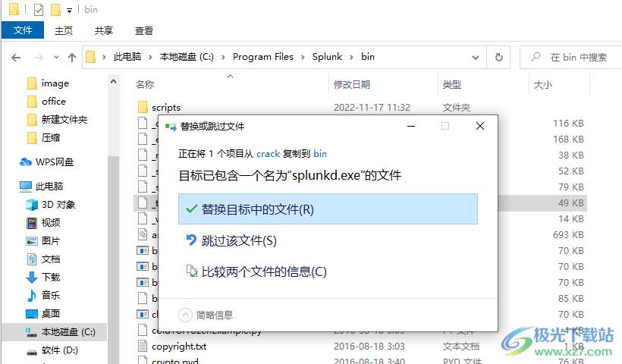The image size is (622, 364).
Task: Sort by the 类型 column header
Action: [x=452, y=84]
